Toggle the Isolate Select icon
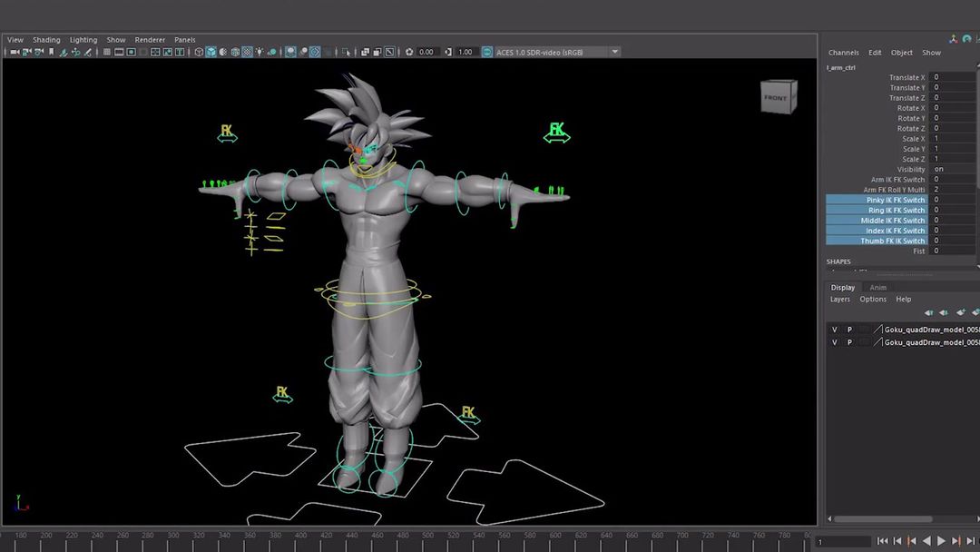 coord(347,52)
